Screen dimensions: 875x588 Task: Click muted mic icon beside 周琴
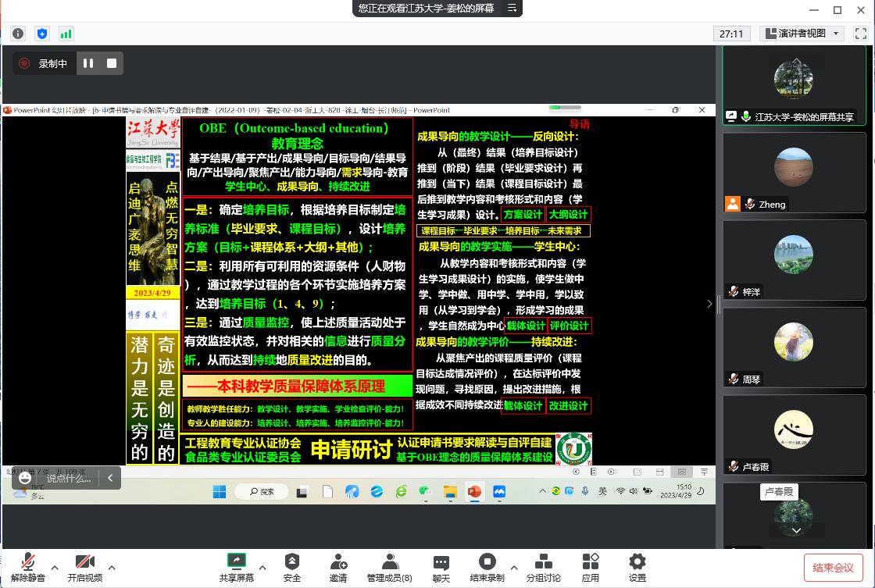tap(734, 379)
